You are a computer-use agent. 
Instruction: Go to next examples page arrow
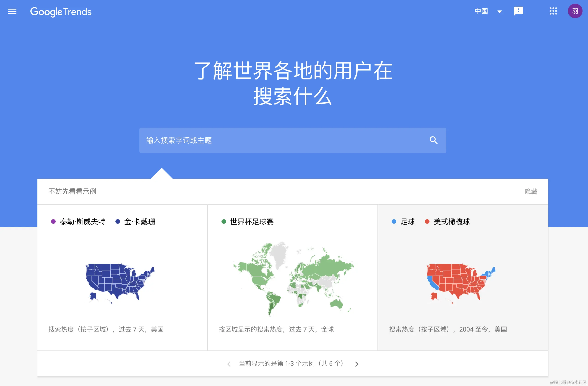point(356,364)
